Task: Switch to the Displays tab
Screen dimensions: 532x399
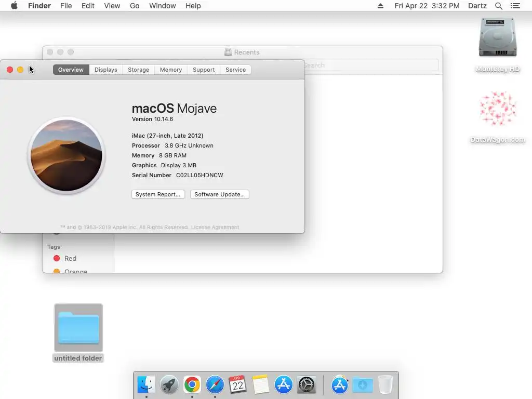Action: 106,70
